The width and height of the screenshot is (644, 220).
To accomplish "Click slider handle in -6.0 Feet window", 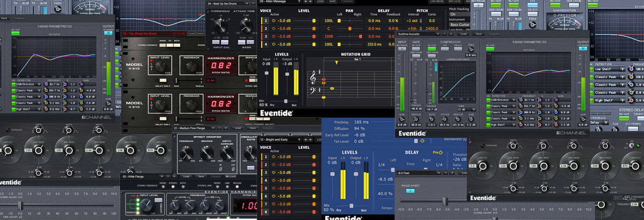I will (x=444, y=201).
